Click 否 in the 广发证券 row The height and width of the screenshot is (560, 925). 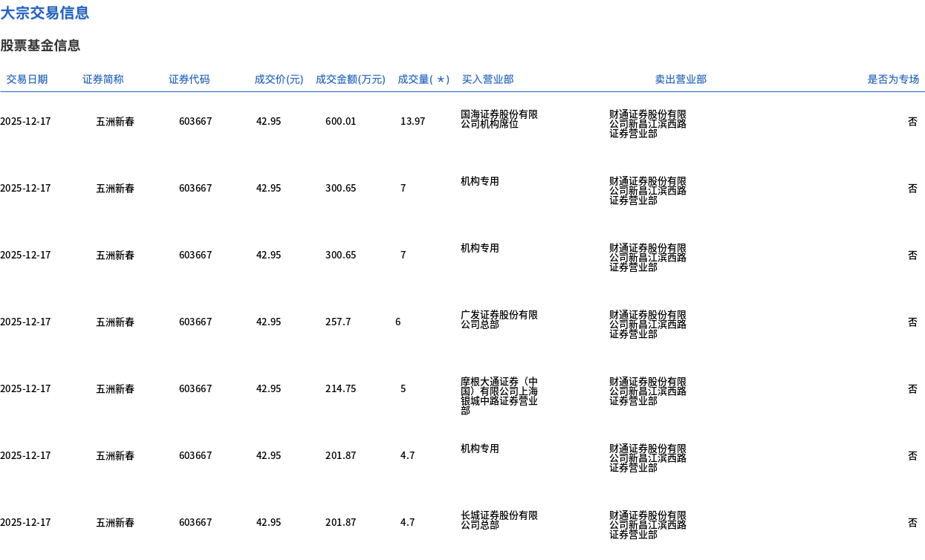(x=912, y=322)
